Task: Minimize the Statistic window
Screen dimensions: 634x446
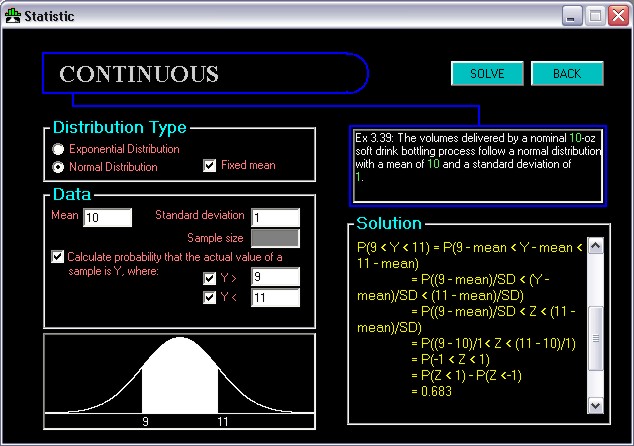Action: pos(572,16)
